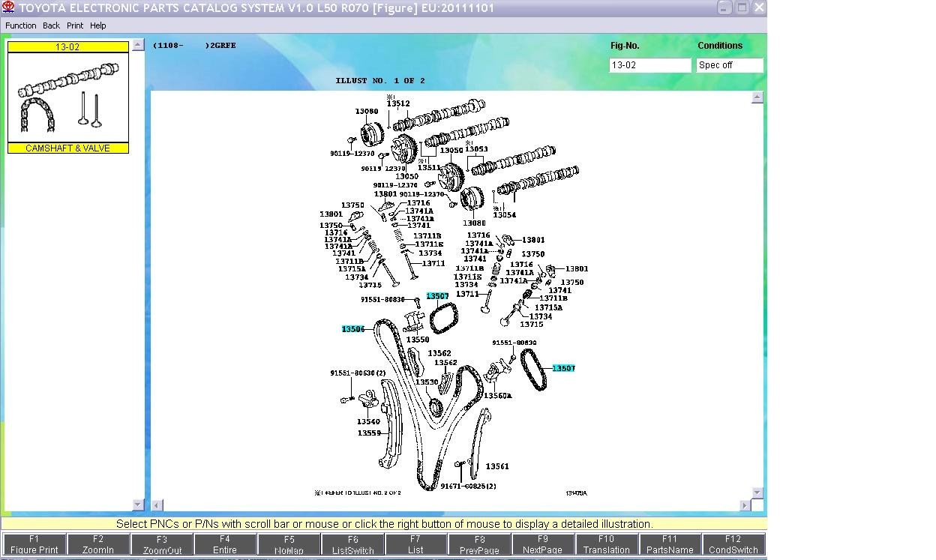Screen dimensions: 936x560
Task: Click up arrow of thumbnail panel scrollbar
Action: (138, 45)
